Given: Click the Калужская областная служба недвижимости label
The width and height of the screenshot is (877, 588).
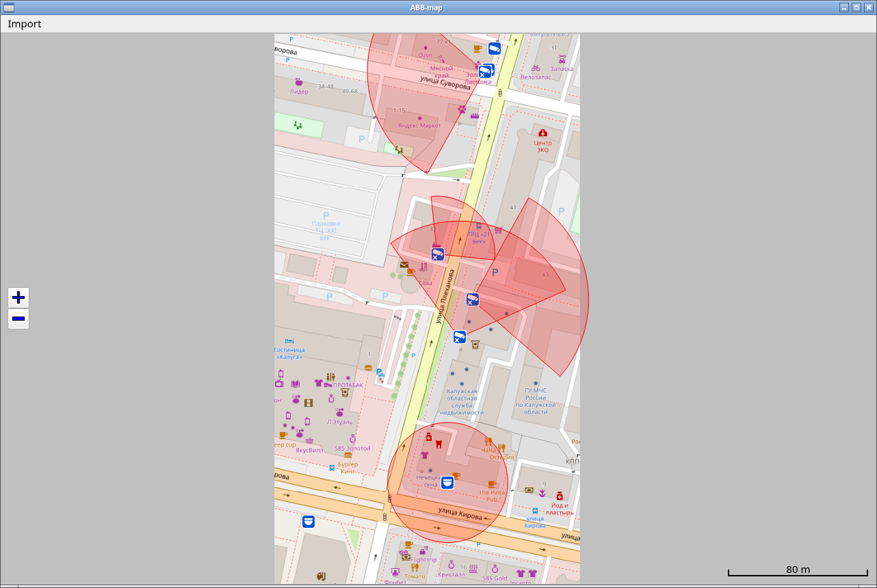Looking at the screenshot, I should [x=462, y=402].
